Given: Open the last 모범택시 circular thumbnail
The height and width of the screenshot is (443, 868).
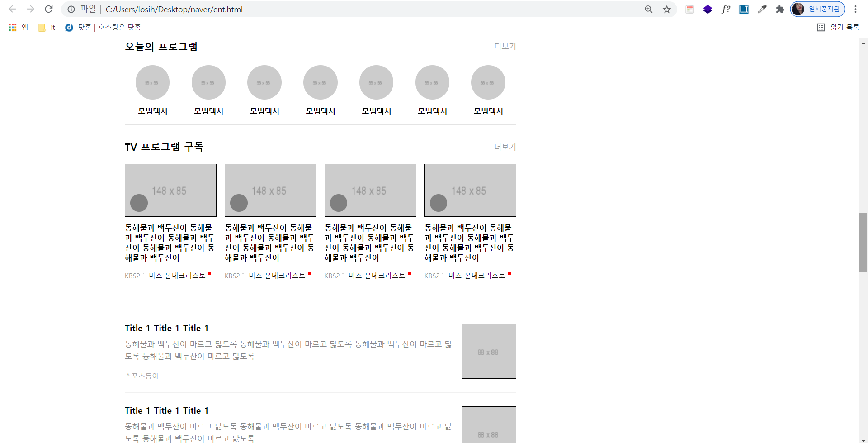Looking at the screenshot, I should coord(488,82).
